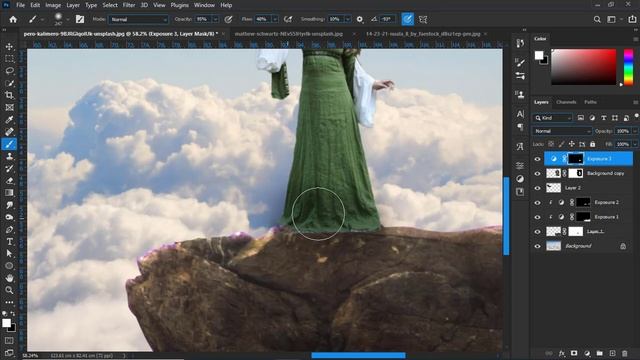The image size is (640, 360).
Task: Hide the Layer 2 layer
Action: [x=538, y=188]
